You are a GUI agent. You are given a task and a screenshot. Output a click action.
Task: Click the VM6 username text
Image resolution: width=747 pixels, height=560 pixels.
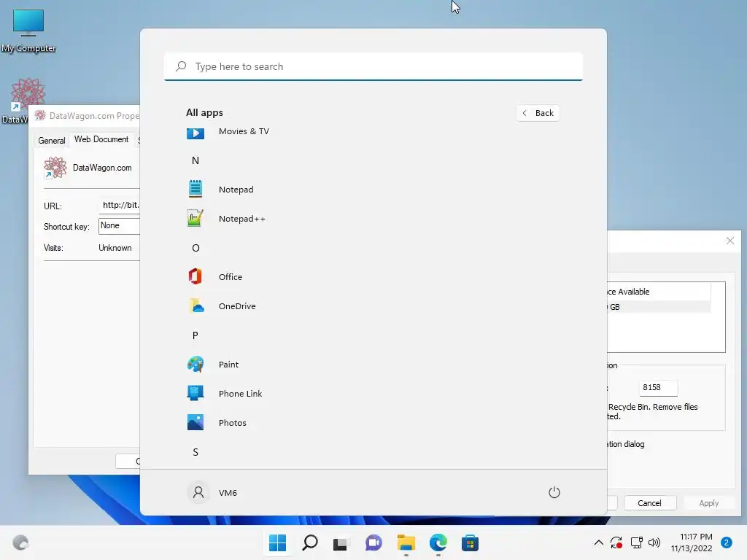[228, 493]
